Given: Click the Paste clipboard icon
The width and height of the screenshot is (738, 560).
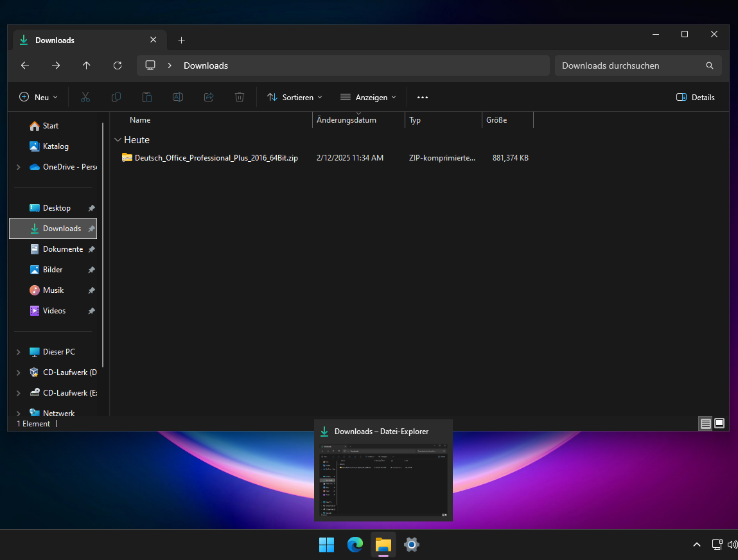Looking at the screenshot, I should pos(147,97).
